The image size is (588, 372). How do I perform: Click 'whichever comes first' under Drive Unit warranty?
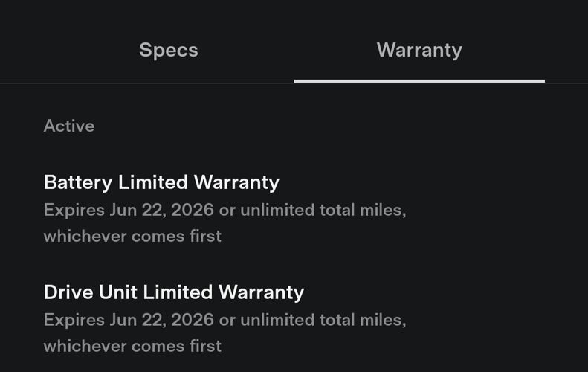pyautogui.click(x=132, y=346)
